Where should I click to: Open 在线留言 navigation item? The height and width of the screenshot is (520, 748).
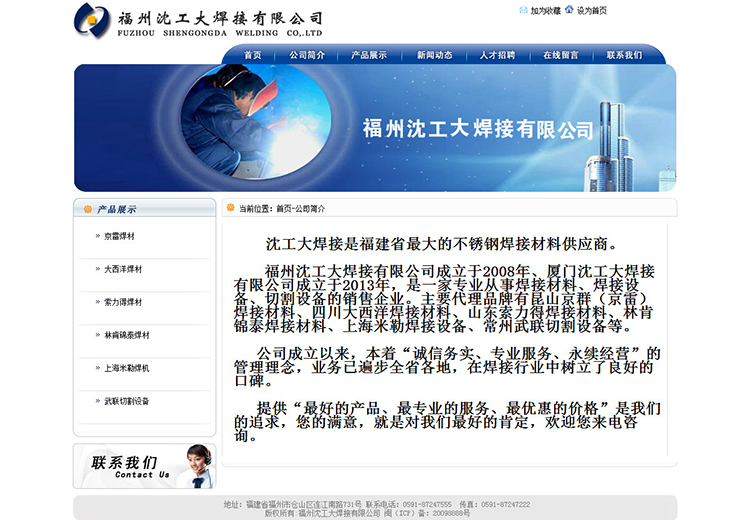coord(560,55)
